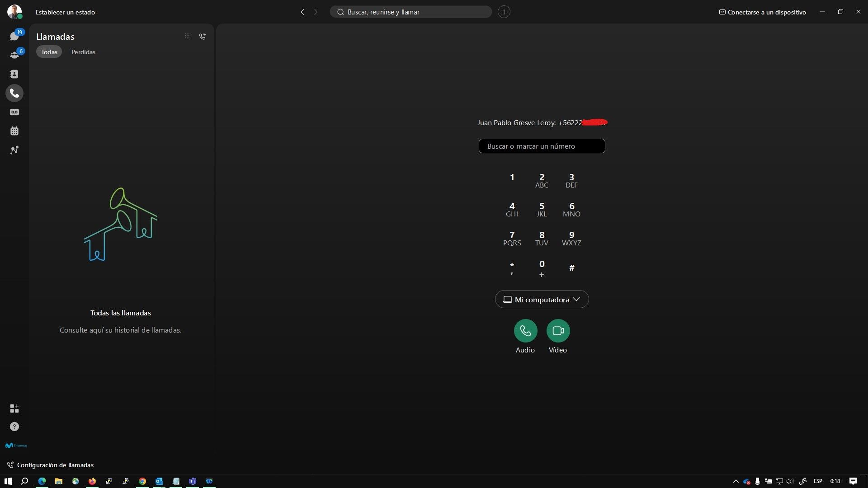Screen dimensions: 868x488
Task: Expand the Mi computadora audio device dropdown
Action: click(x=542, y=299)
